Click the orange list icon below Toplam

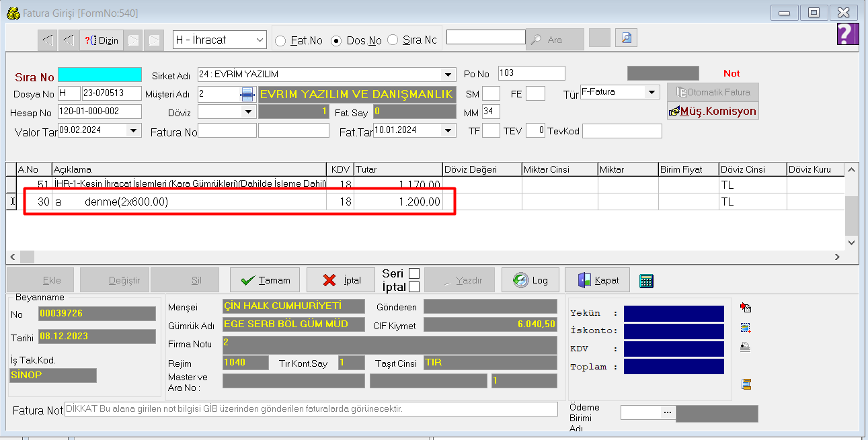[745, 384]
